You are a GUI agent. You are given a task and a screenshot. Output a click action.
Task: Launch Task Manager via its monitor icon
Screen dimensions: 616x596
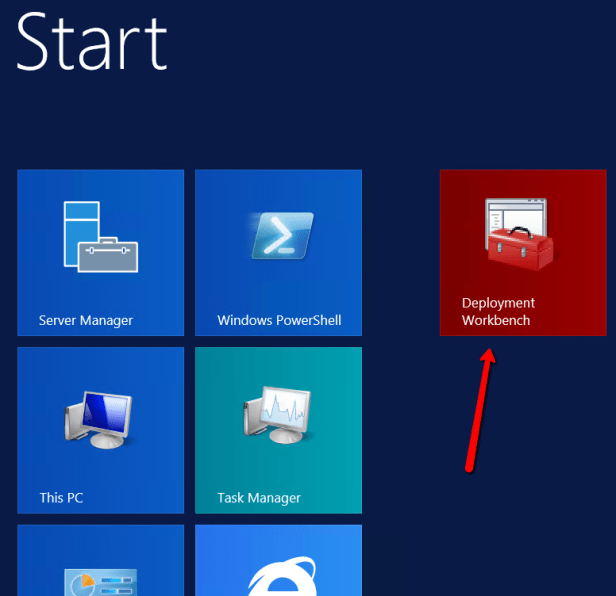click(x=278, y=414)
